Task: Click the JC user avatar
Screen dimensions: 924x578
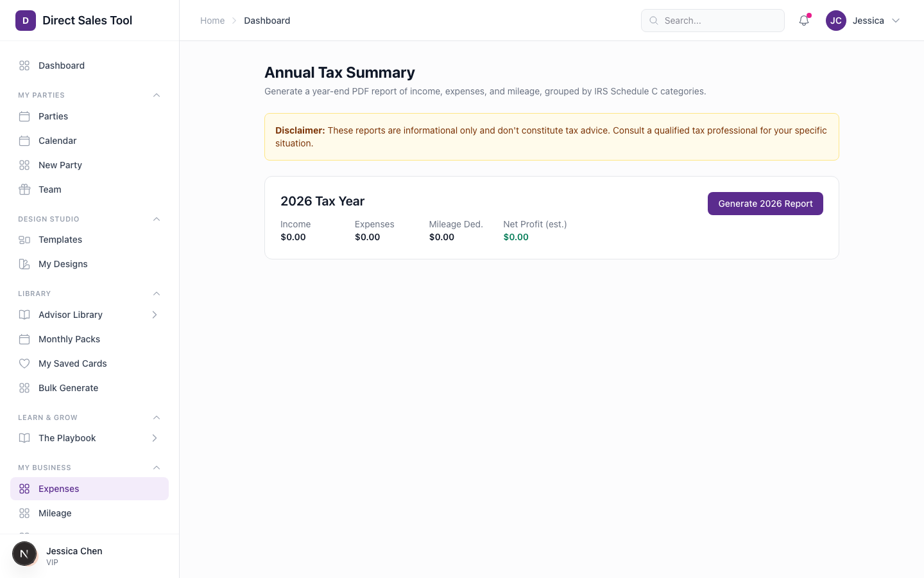Action: [835, 21]
